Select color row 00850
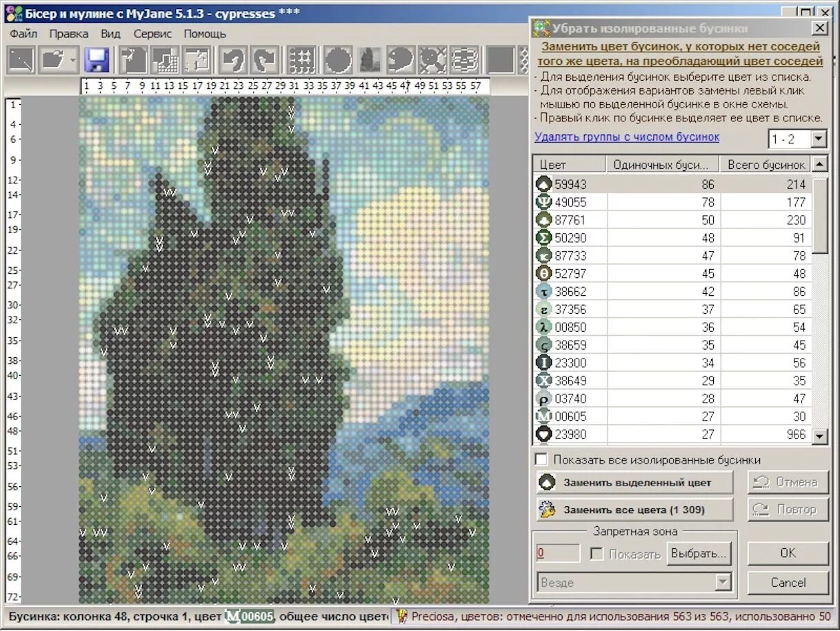 click(672, 328)
